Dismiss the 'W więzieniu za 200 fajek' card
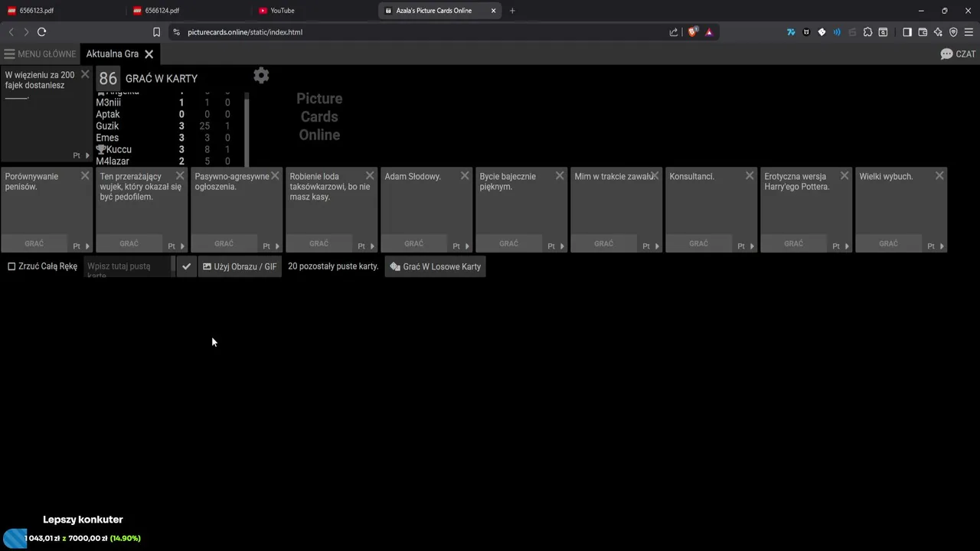This screenshot has height=551, width=980. coord(85,74)
